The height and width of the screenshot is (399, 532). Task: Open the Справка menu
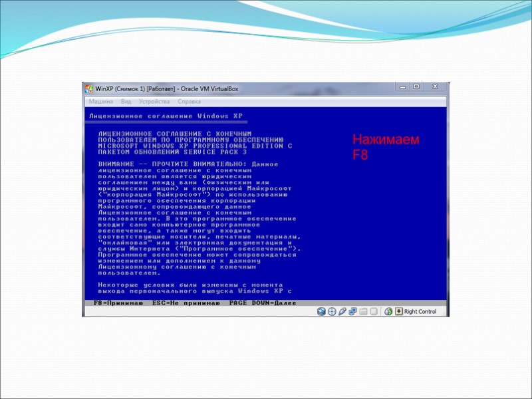click(x=189, y=102)
